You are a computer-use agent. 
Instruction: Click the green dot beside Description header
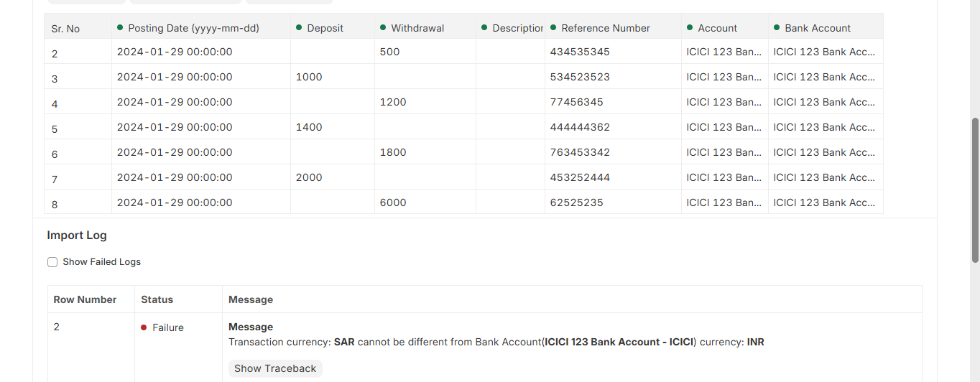coord(484,27)
